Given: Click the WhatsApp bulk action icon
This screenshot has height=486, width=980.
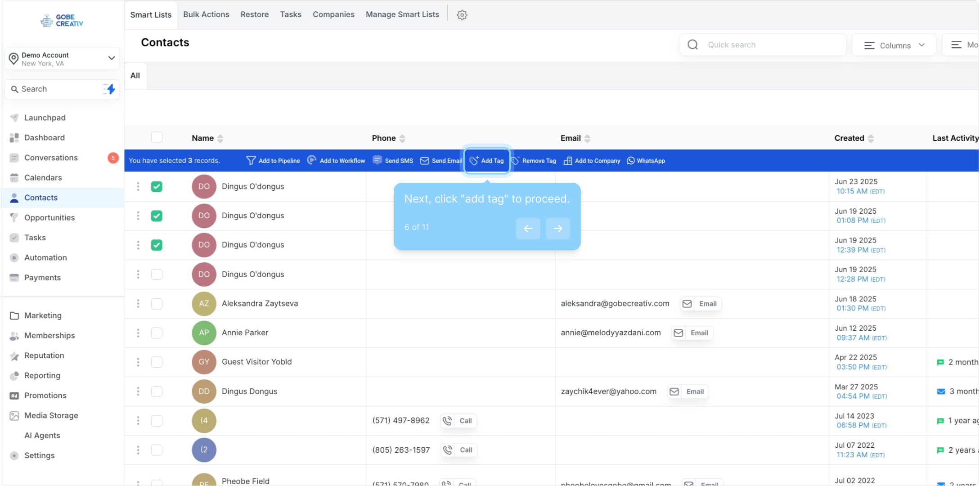Looking at the screenshot, I should 631,161.
